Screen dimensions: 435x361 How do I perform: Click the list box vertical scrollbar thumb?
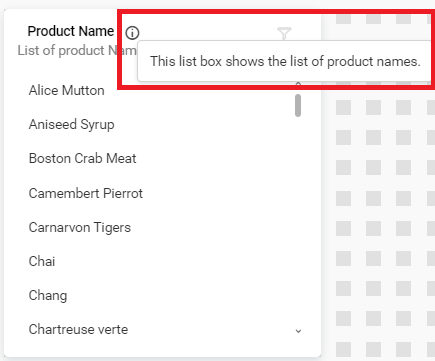(298, 105)
